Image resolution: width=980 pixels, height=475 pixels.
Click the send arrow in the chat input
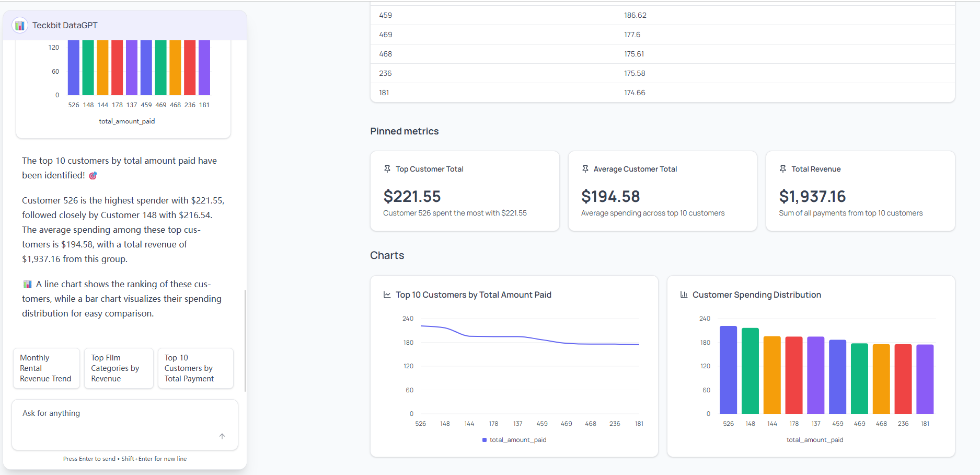(222, 436)
